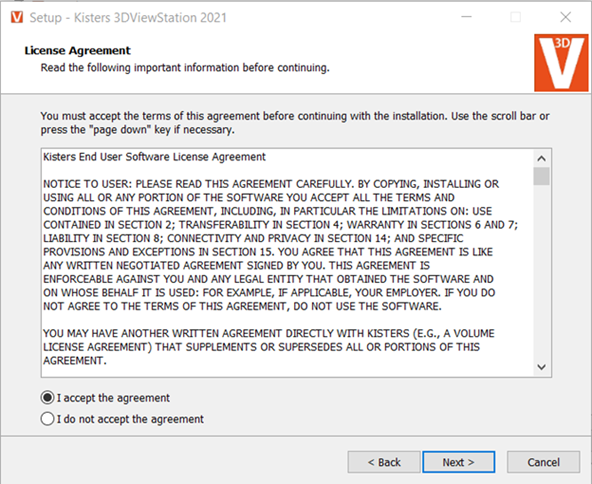Click the empty scrollbar track below thumb

click(x=541, y=272)
